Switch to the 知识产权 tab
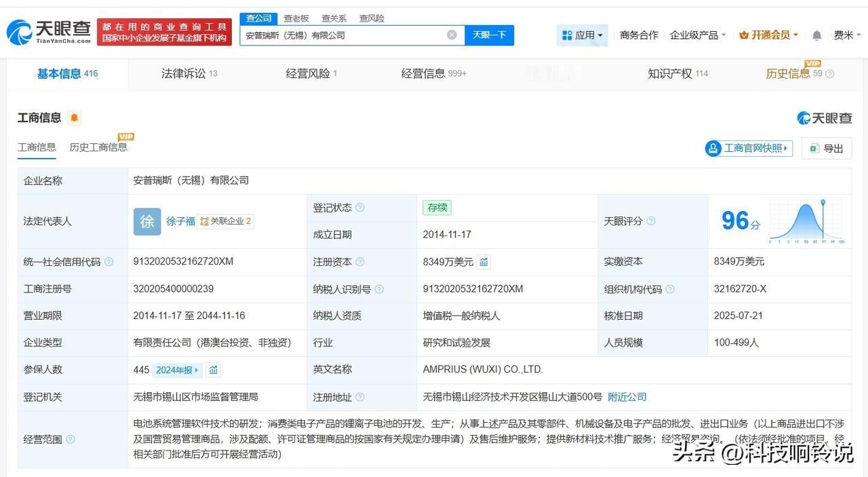 [x=677, y=73]
